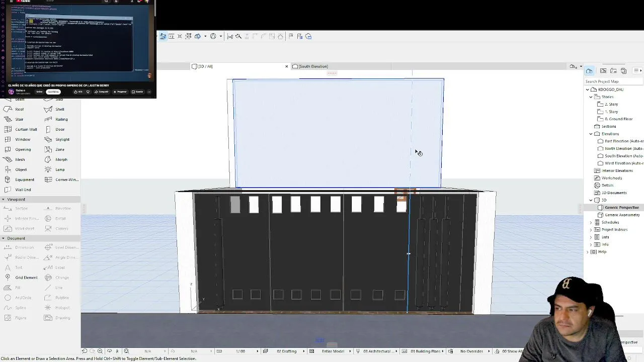The height and width of the screenshot is (362, 644).
Task: Select the Corner Window tool
Action: (61, 179)
